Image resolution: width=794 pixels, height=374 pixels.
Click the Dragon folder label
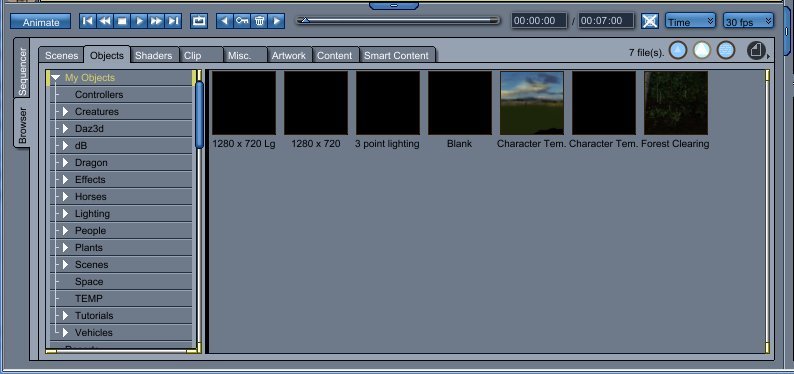(91, 162)
